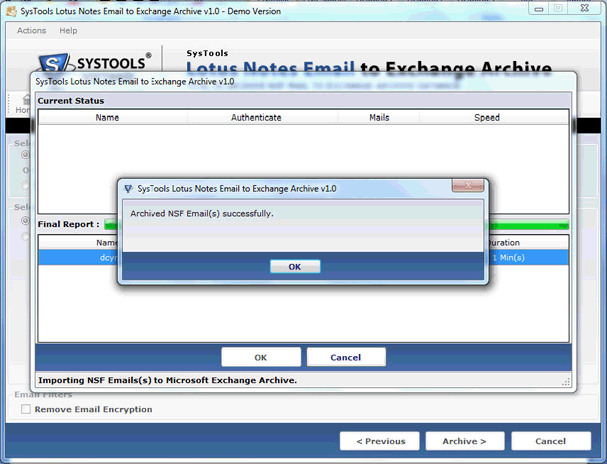Cancel the wizard in main window
607x464 pixels.
551,441
